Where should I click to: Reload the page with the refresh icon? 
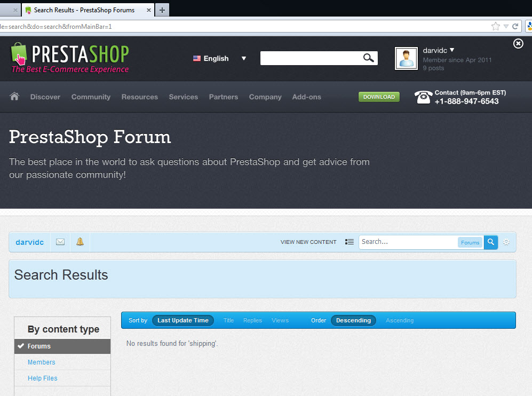click(x=515, y=27)
